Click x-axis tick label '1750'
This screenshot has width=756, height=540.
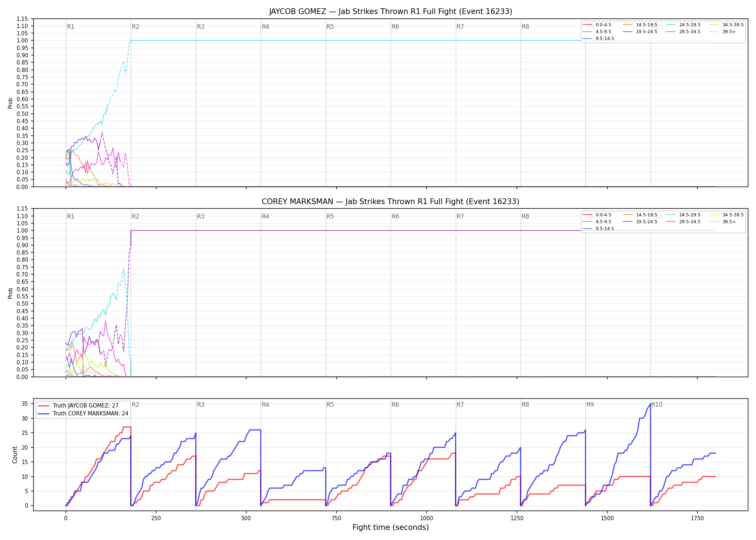[697, 518]
